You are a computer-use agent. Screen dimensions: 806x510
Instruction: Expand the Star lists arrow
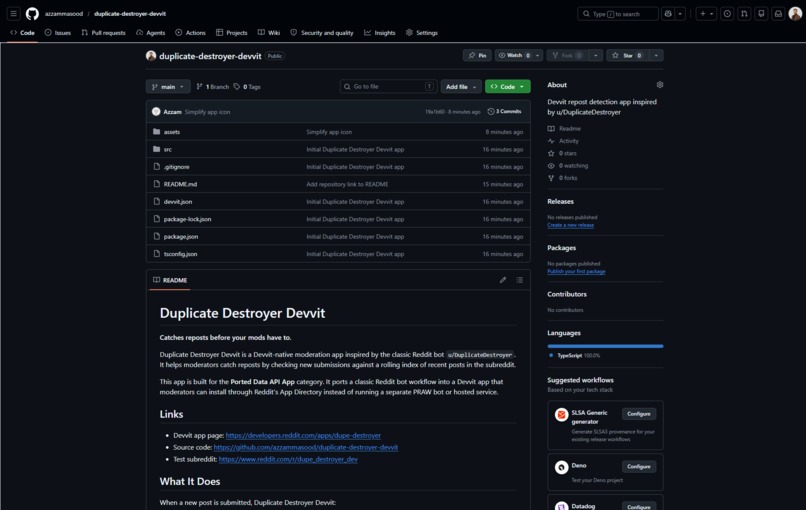pos(656,56)
